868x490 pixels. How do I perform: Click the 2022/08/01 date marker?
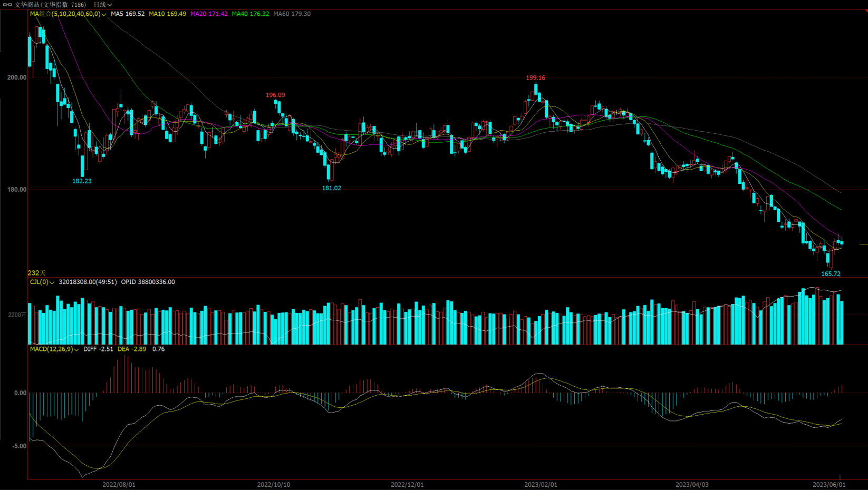[119, 485]
